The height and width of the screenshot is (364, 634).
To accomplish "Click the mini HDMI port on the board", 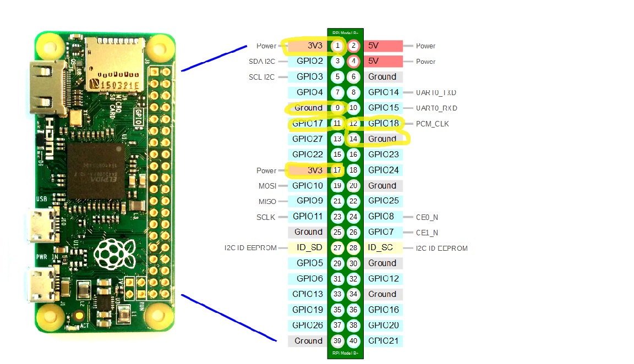I will [x=48, y=87].
